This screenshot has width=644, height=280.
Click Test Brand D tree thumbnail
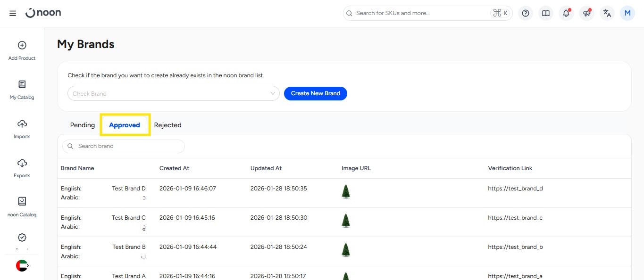(x=346, y=191)
